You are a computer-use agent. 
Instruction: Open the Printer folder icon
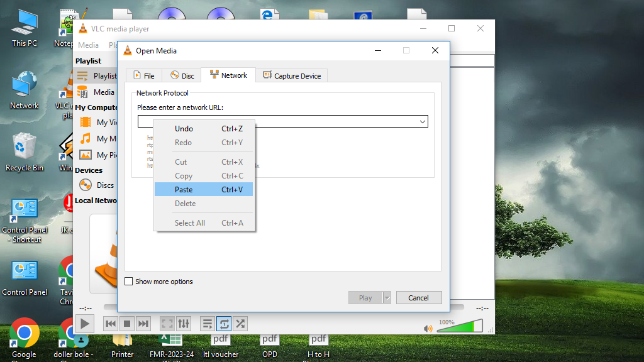(x=123, y=345)
